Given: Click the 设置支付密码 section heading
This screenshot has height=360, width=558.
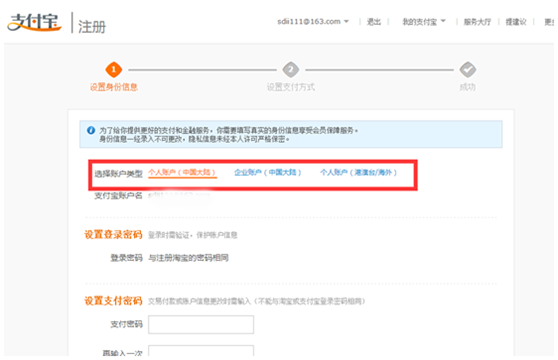Looking at the screenshot, I should 113,301.
